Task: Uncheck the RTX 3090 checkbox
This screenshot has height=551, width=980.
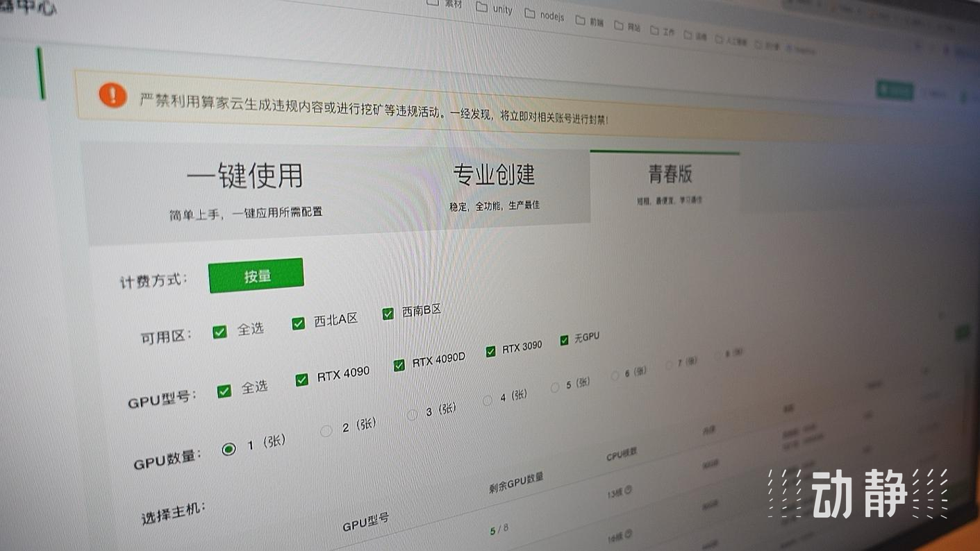Action: 491,351
